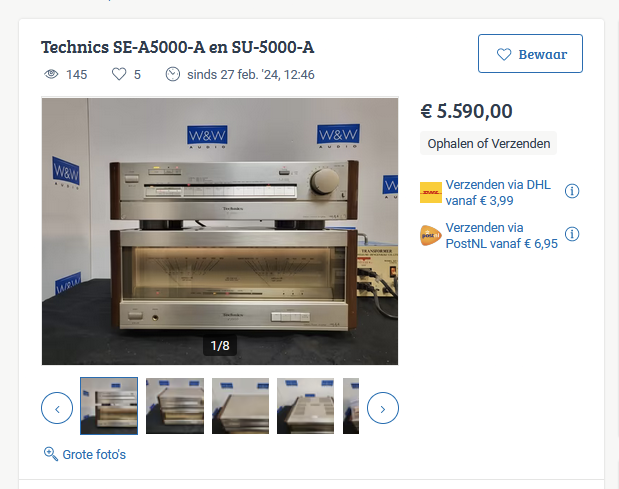Select the second photo thumbnail
The height and width of the screenshot is (489, 619).
tap(175, 406)
